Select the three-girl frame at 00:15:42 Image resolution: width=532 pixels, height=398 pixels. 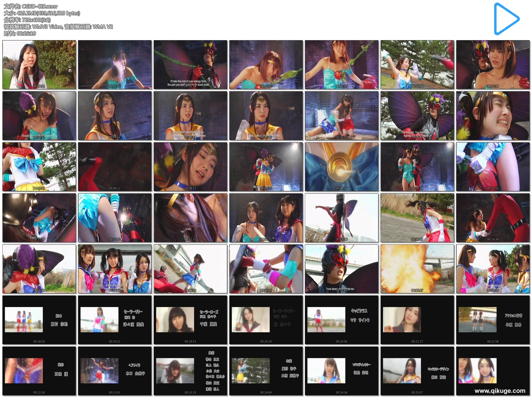[x=115, y=269]
